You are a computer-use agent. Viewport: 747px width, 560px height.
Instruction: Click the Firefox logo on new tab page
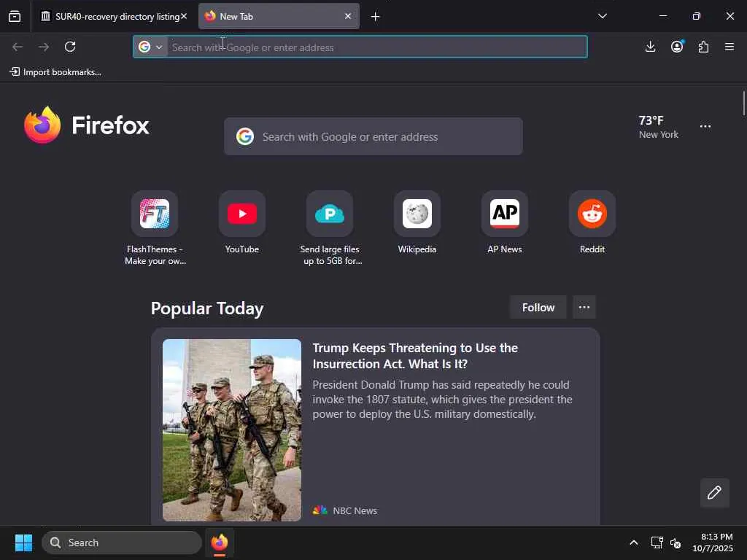[x=87, y=125]
